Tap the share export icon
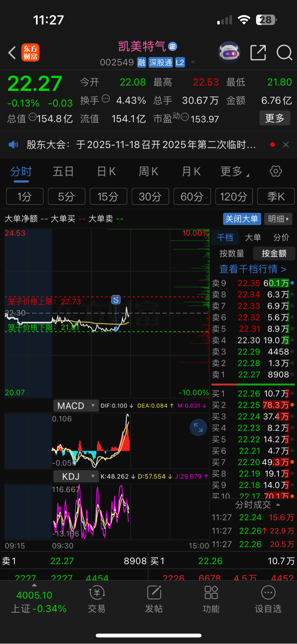Viewport: 297px width, 644px height. point(258,52)
